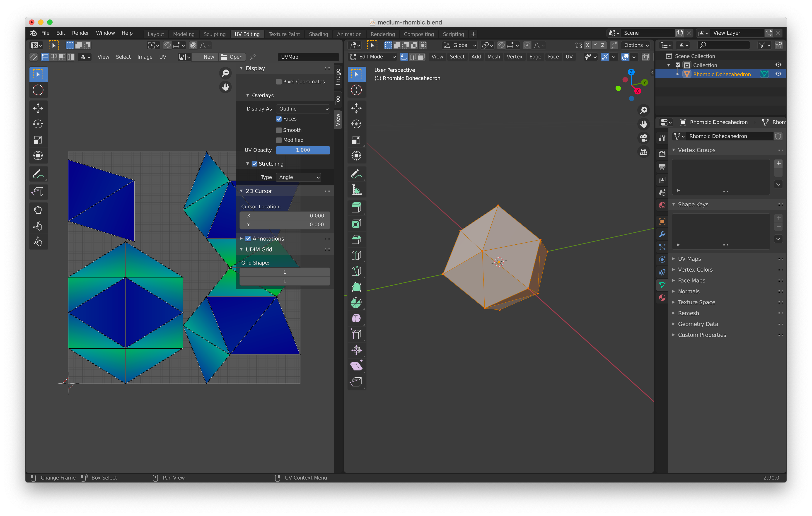The height and width of the screenshot is (516, 812).
Task: Select the Rotate tool in UV editor
Action: click(38, 124)
